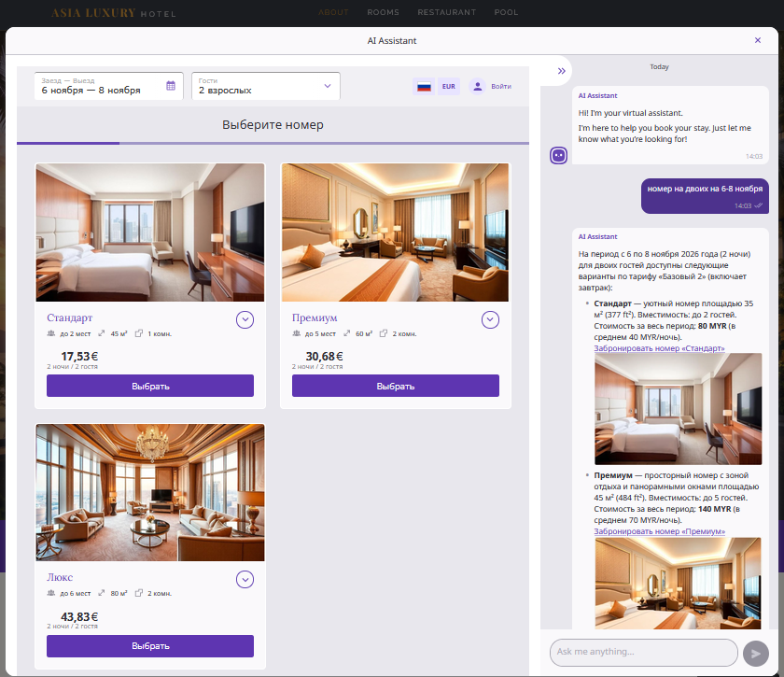Click the Выберите номер heading
784x677 pixels.
click(273, 124)
